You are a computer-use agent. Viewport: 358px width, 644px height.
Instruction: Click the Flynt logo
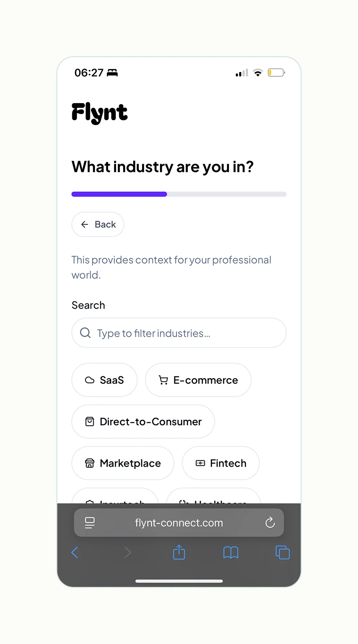(99, 112)
